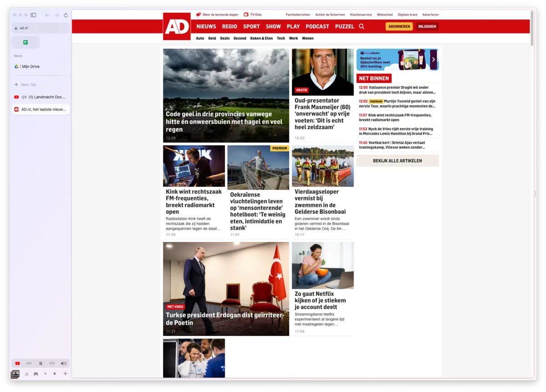546x392 pixels.
Task: Open the Arc library thumbnail icon
Action: click(15, 374)
